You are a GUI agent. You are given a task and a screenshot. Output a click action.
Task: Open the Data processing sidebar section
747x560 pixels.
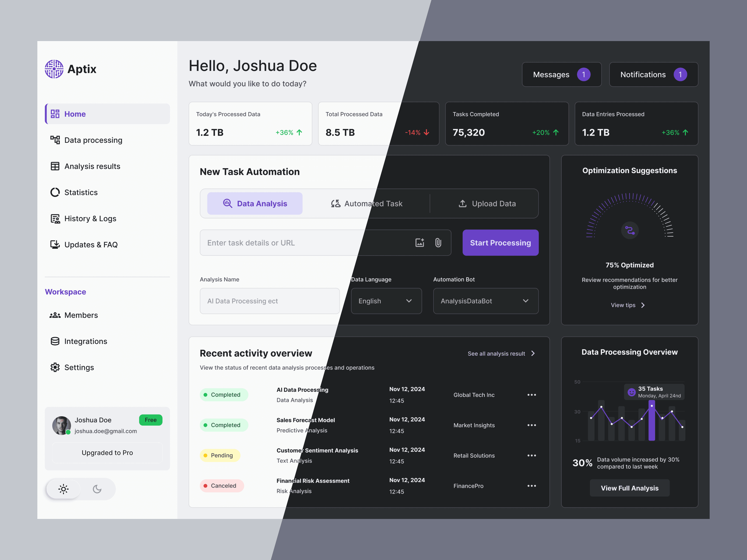pos(93,140)
